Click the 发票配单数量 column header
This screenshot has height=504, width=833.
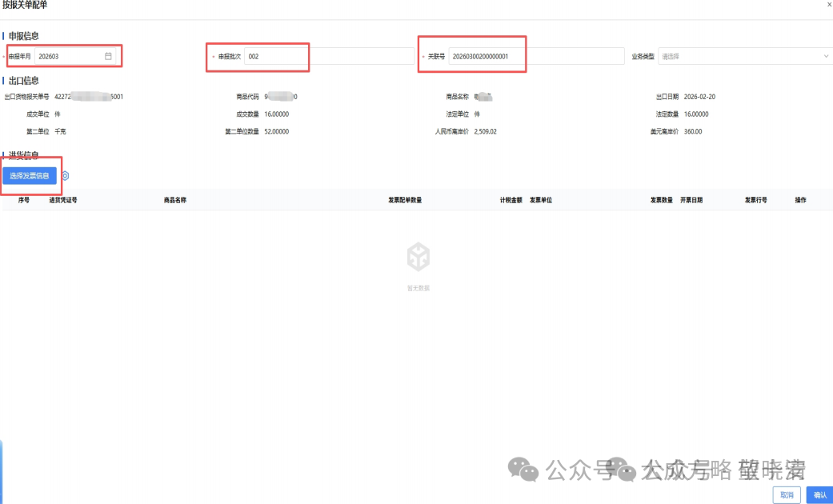(405, 200)
